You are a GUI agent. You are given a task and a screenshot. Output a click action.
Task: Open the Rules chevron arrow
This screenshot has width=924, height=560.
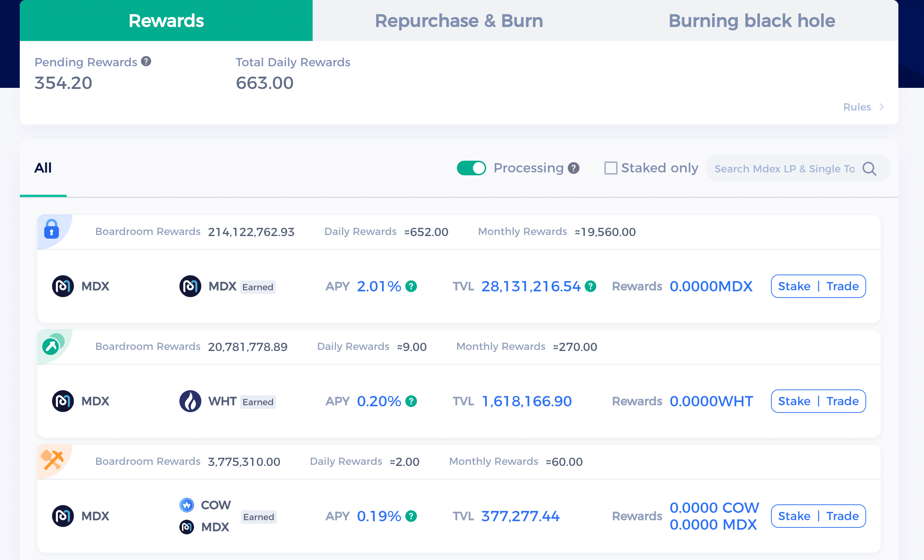point(882,107)
